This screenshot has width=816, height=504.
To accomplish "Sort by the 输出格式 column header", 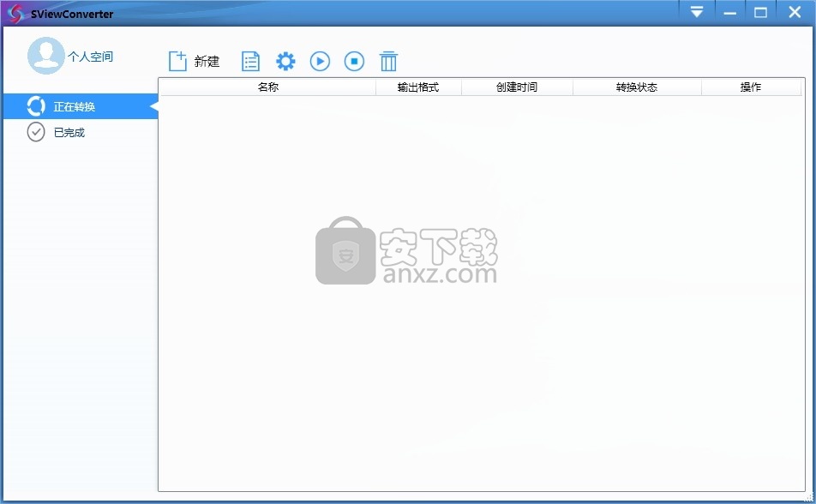I will [x=418, y=87].
